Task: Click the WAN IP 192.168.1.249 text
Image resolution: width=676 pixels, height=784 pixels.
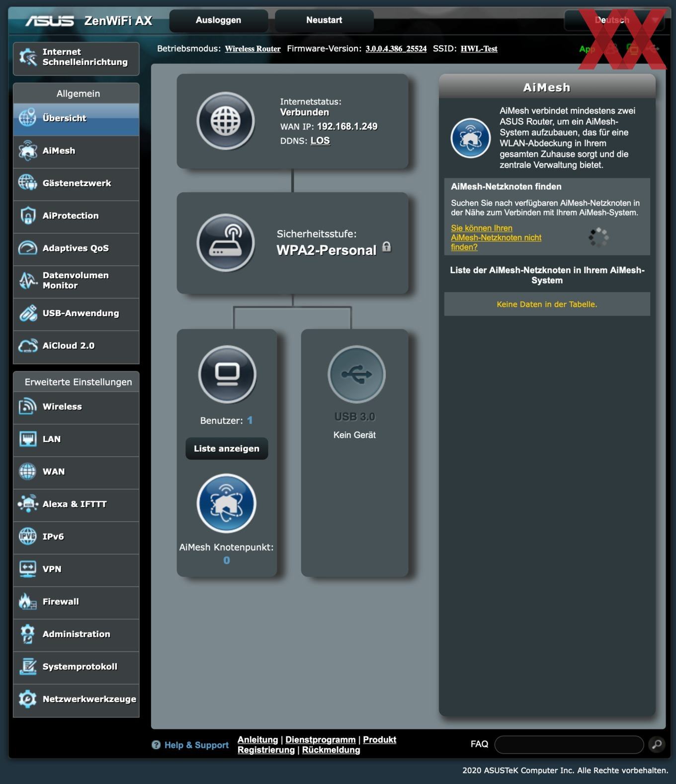Action: coord(347,127)
